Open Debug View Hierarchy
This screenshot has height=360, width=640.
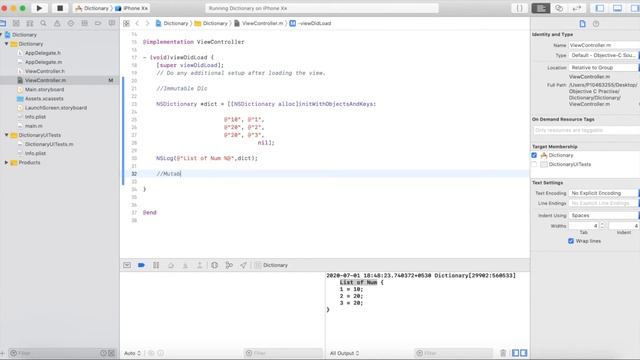214,265
